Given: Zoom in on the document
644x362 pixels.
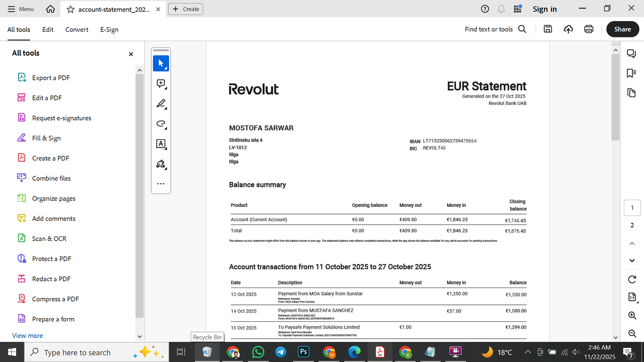Looking at the screenshot, I should click(x=632, y=316).
